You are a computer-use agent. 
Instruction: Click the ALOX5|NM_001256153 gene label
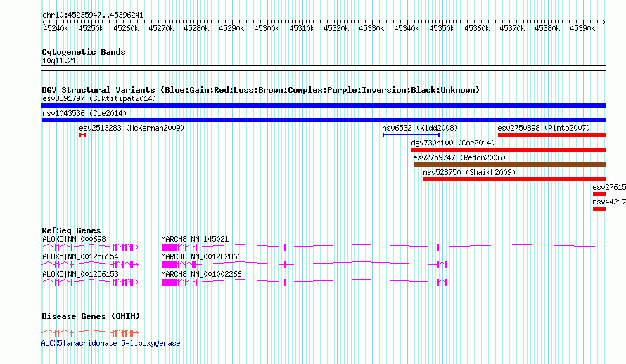[x=81, y=274]
